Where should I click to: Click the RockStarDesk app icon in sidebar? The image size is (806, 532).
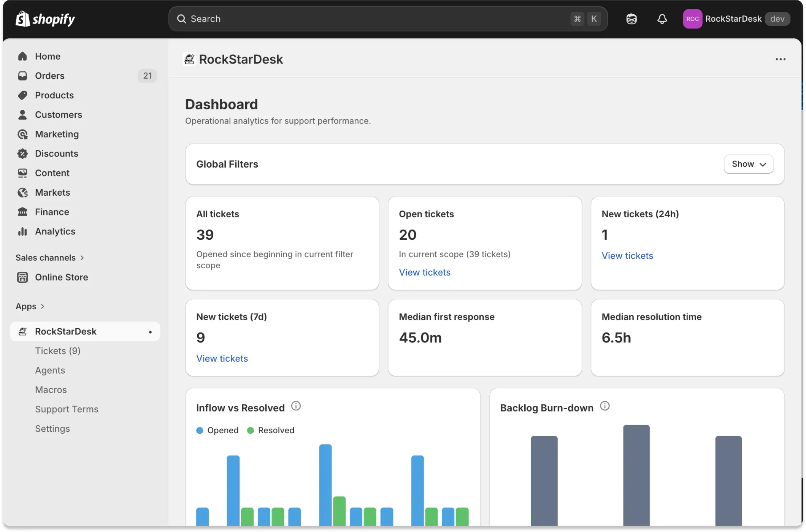(x=22, y=331)
